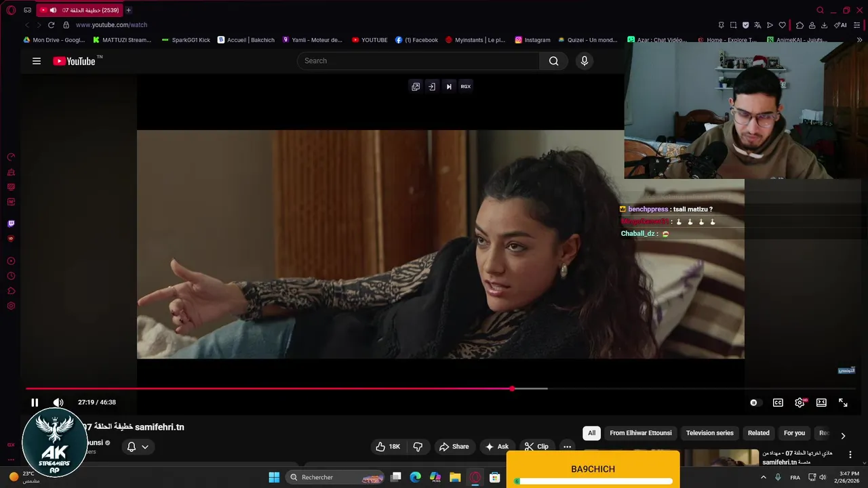This screenshot has width=868, height=488.
Task: Select the For you chip
Action: 794,433
